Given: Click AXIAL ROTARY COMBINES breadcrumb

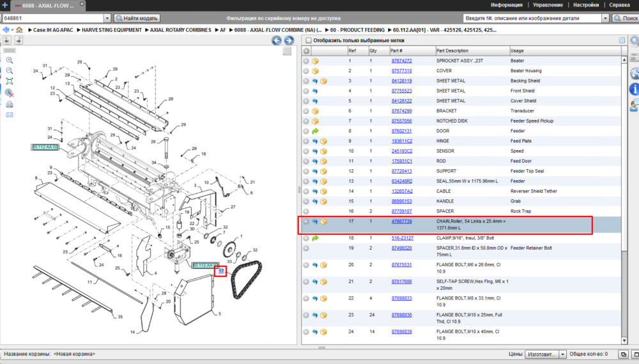Looking at the screenshot, I should pos(181,30).
